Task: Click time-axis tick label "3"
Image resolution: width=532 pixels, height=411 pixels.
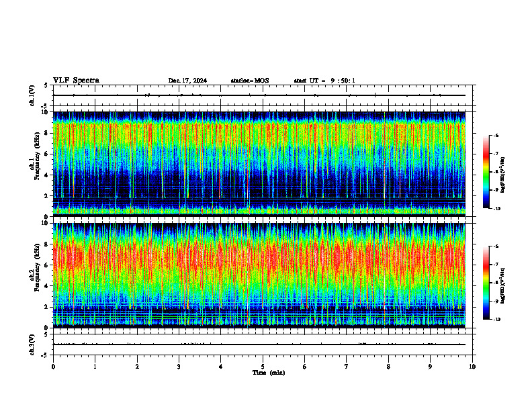Action: pos(179,367)
